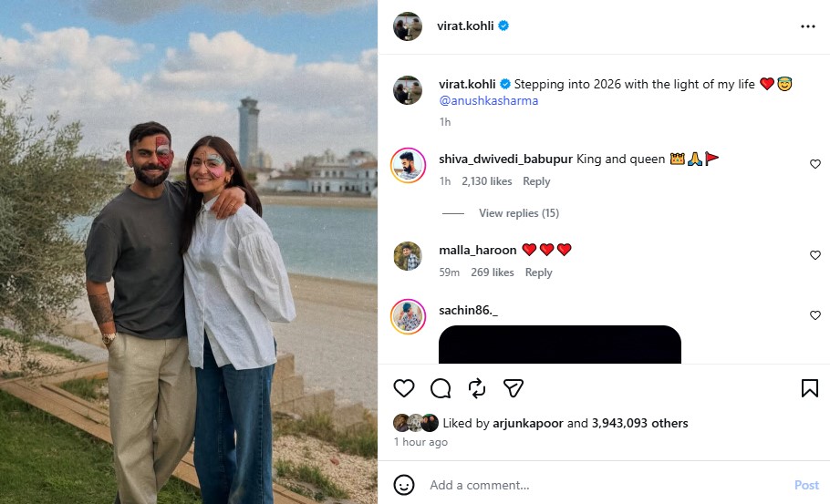This screenshot has width=830, height=504.
Task: Open arjunkapoor's profile from likes
Action: tap(529, 424)
